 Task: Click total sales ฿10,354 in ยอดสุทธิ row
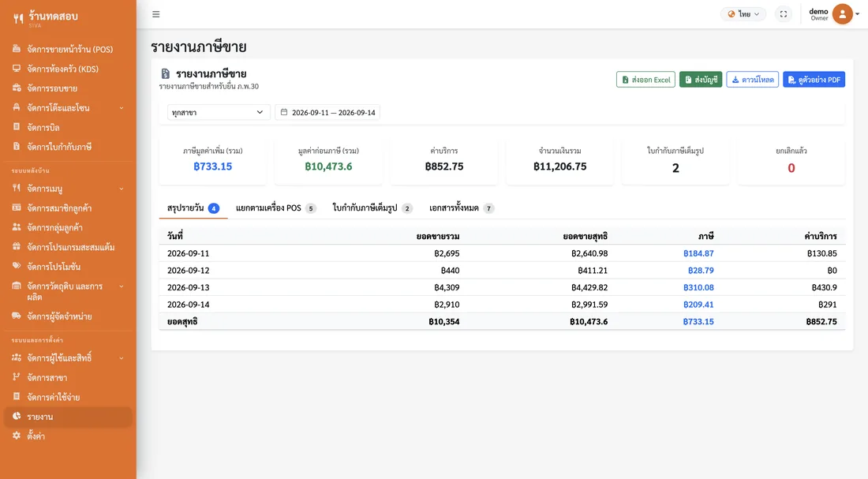444,322
